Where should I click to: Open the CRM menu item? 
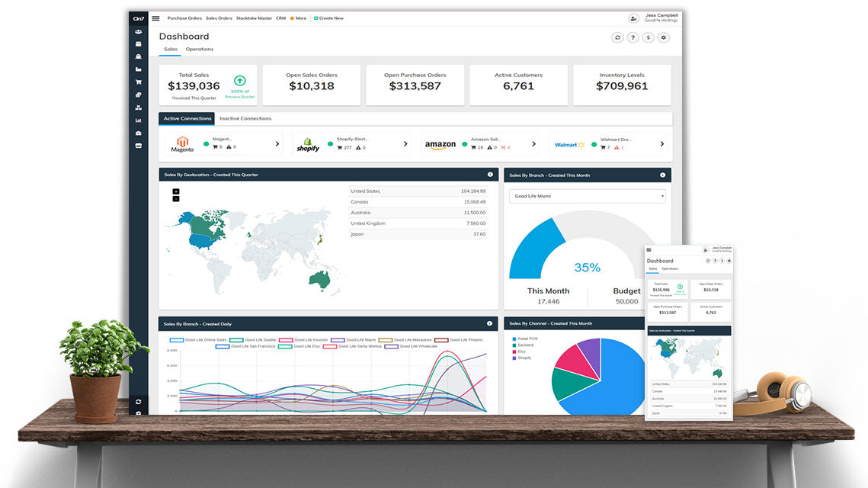280,18
